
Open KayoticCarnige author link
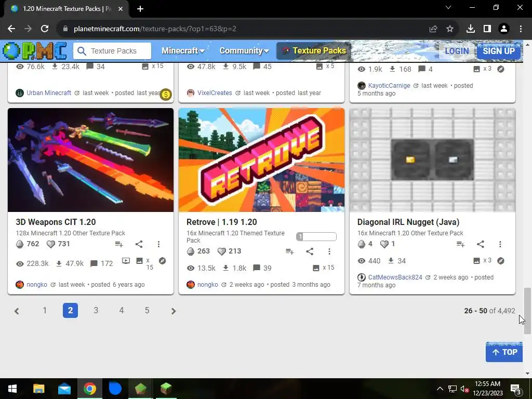pos(389,86)
